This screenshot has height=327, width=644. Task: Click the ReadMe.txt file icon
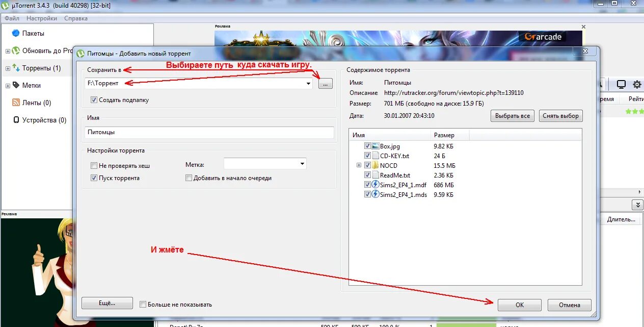pos(375,175)
